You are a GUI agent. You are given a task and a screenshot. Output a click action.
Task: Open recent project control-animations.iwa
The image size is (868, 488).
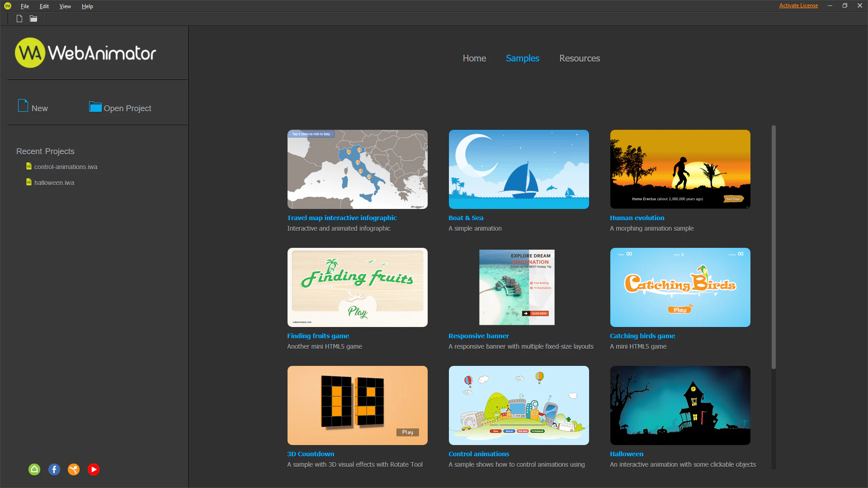coord(66,166)
